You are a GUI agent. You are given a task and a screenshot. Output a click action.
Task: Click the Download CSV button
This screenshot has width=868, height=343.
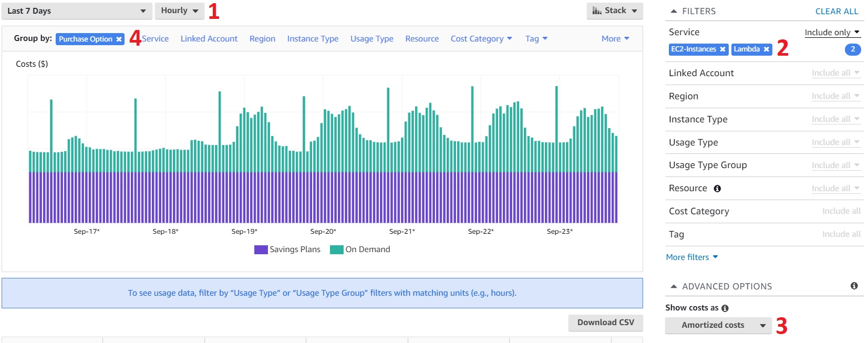click(x=605, y=323)
